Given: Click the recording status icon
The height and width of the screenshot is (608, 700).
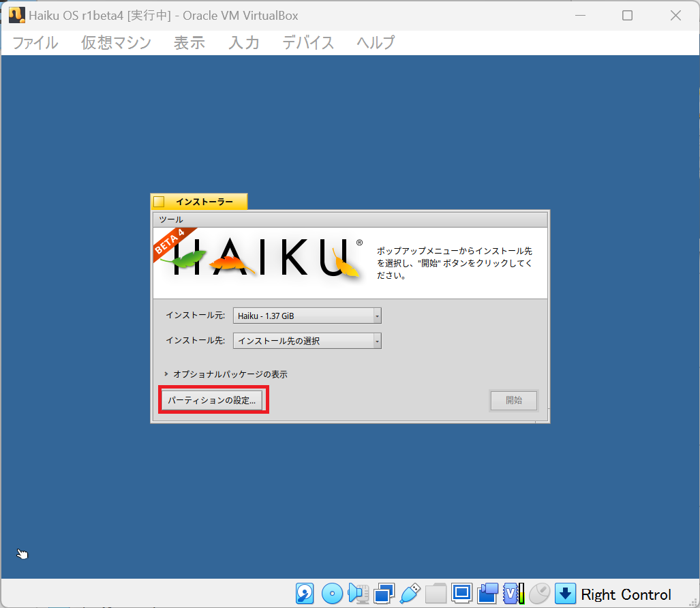Looking at the screenshot, I should point(487,594).
